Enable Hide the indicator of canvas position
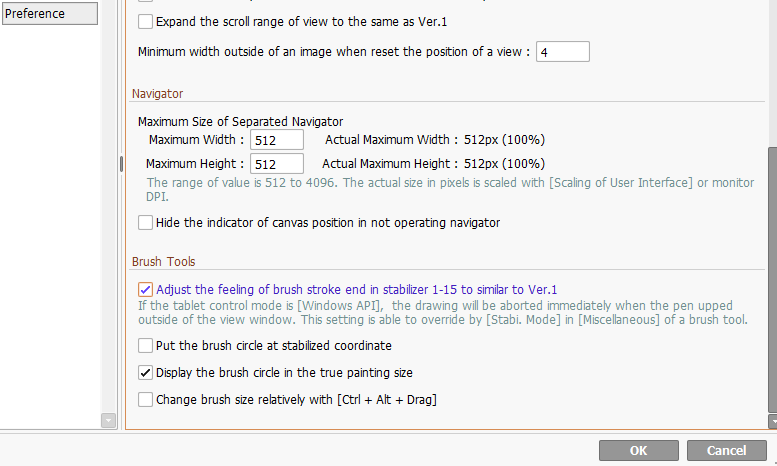The image size is (777, 466). [x=146, y=223]
